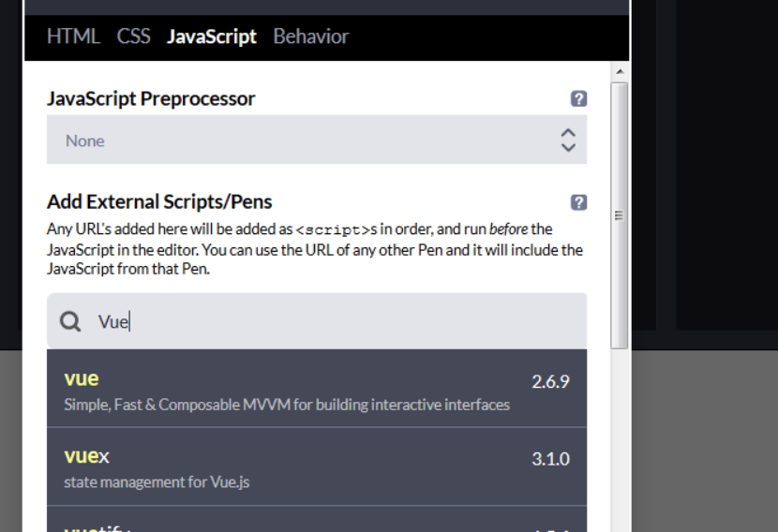The width and height of the screenshot is (778, 532).
Task: Switch to the HTML tab
Action: 73,37
